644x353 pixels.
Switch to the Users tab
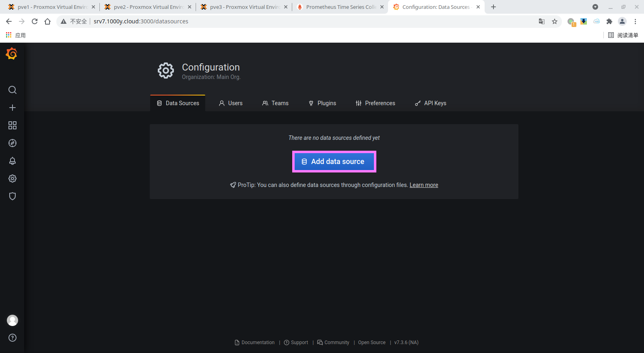point(231,103)
